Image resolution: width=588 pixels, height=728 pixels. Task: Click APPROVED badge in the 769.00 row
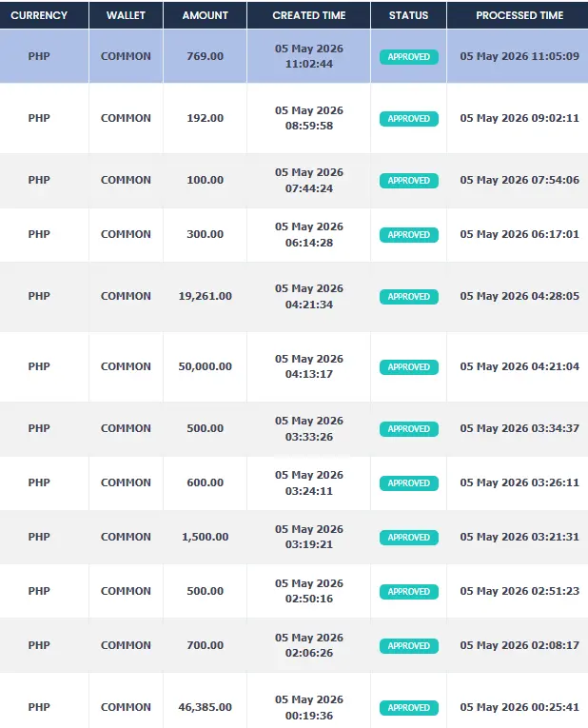click(409, 57)
